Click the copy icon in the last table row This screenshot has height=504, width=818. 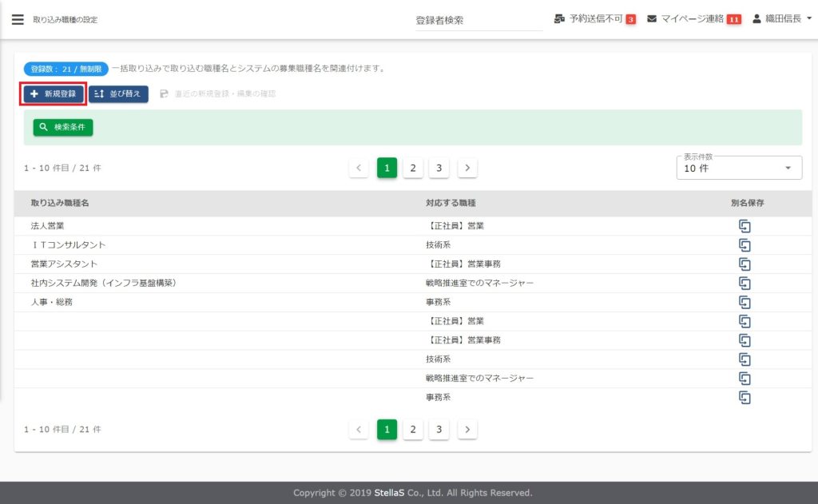coord(745,397)
